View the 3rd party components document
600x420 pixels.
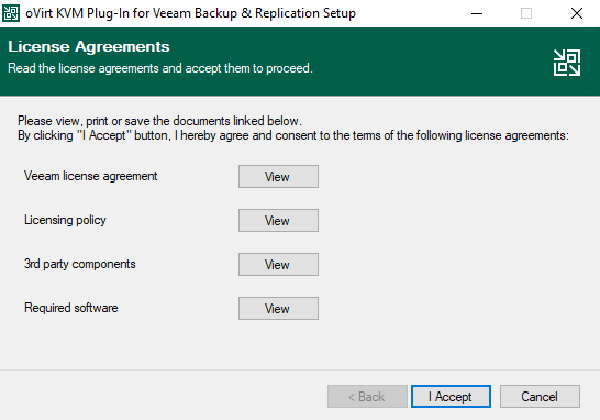tap(278, 264)
